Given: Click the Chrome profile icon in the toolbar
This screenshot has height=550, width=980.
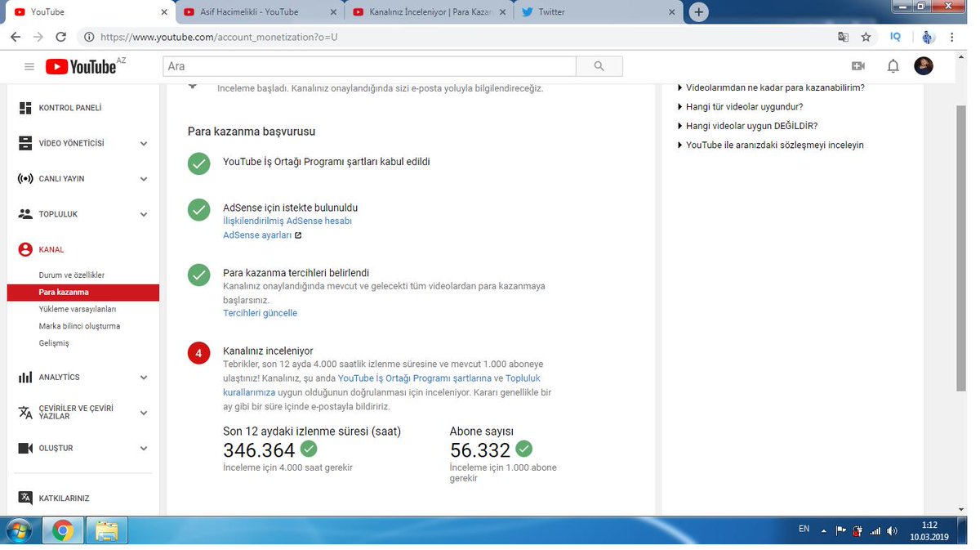Looking at the screenshot, I should tap(928, 37).
